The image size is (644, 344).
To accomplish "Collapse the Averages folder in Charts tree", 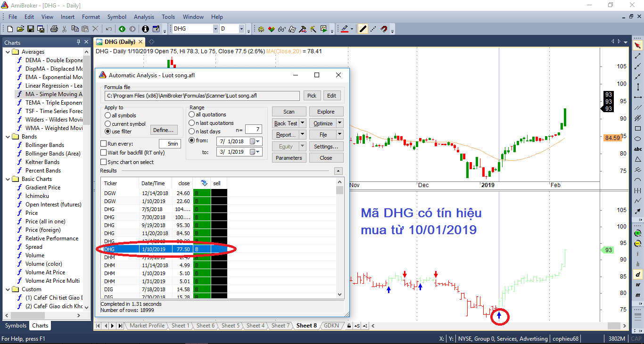I will pyautogui.click(x=8, y=52).
